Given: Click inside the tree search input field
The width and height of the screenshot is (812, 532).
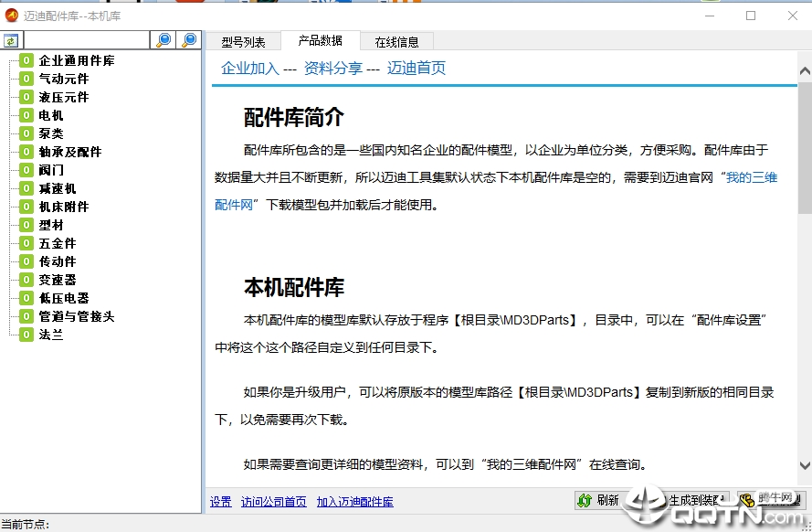Looking at the screenshot, I should click(86, 40).
